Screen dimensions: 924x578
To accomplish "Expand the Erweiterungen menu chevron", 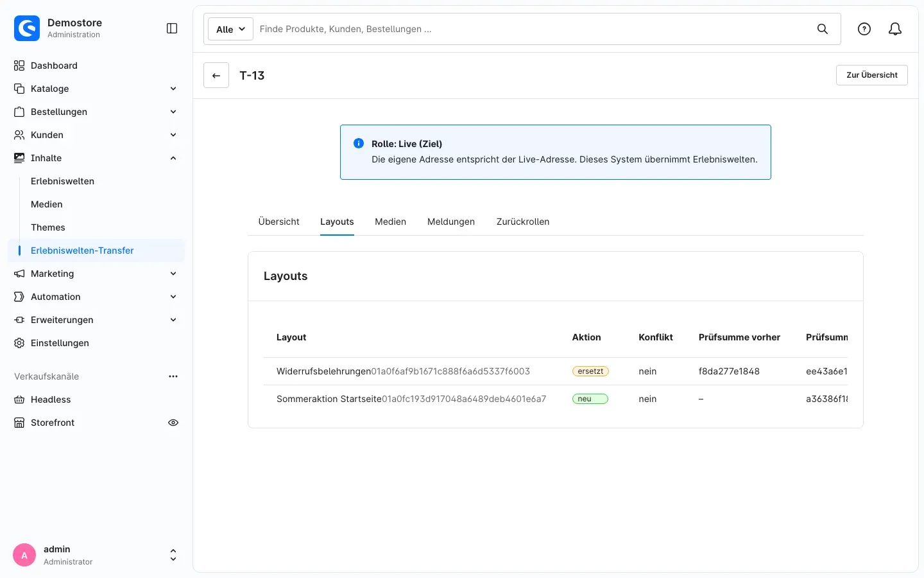I will tap(173, 320).
